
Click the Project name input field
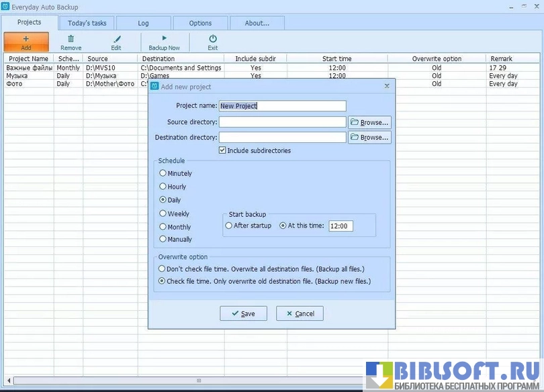[x=282, y=106]
